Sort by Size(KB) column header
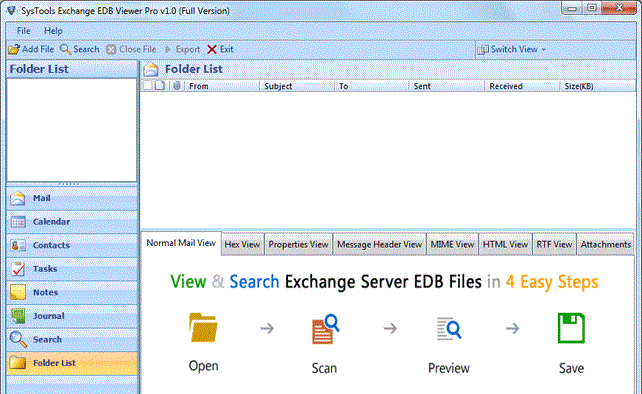 pos(597,86)
